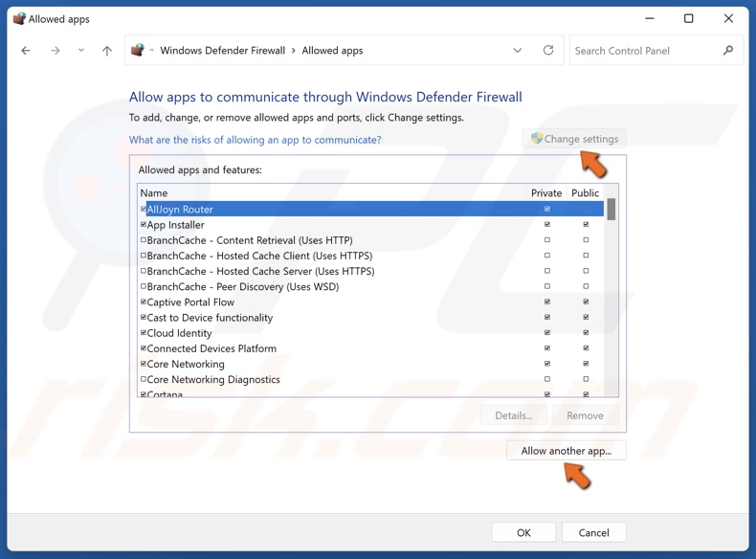Click the Allowed apps title bar icon
This screenshot has width=756, height=559.
pyautogui.click(x=18, y=18)
